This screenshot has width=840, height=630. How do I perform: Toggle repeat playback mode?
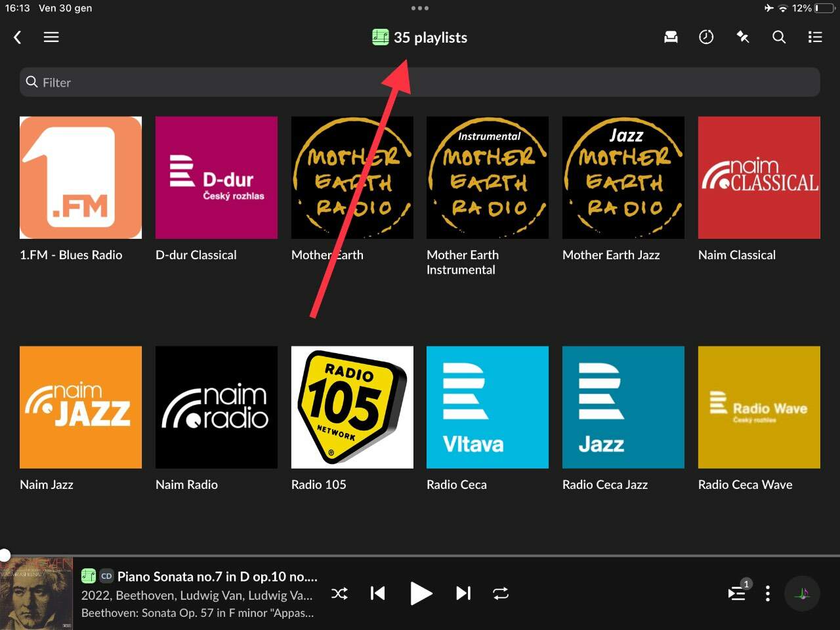(501, 594)
